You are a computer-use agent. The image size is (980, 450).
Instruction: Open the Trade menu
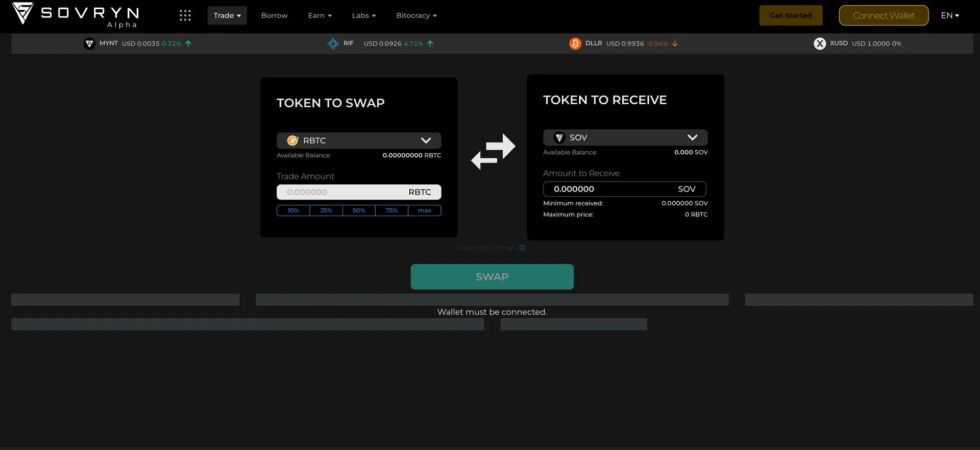227,15
